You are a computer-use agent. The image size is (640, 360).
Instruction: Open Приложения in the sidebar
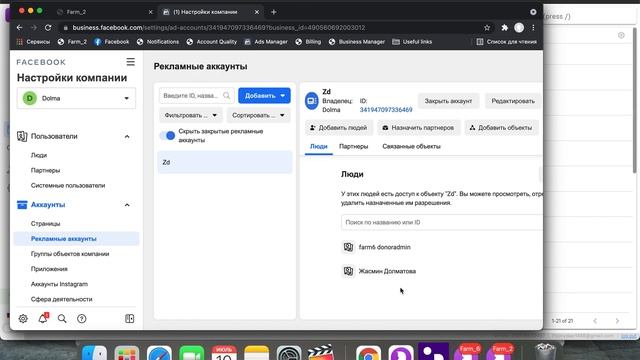49,269
